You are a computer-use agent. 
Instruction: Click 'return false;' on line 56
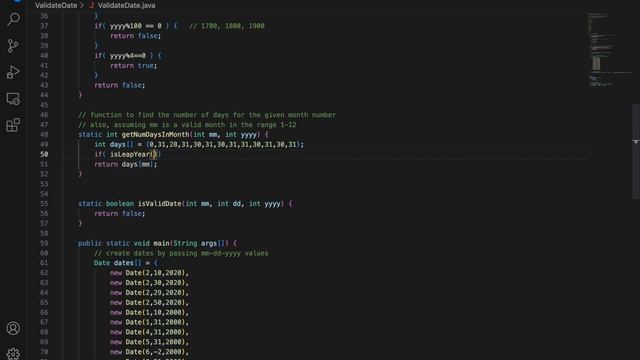(120, 213)
